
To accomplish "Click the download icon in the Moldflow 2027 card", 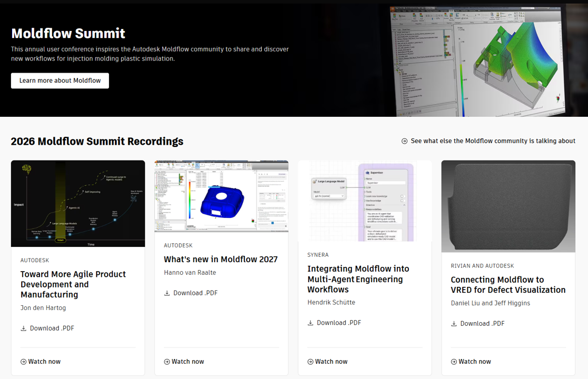I will [x=167, y=293].
